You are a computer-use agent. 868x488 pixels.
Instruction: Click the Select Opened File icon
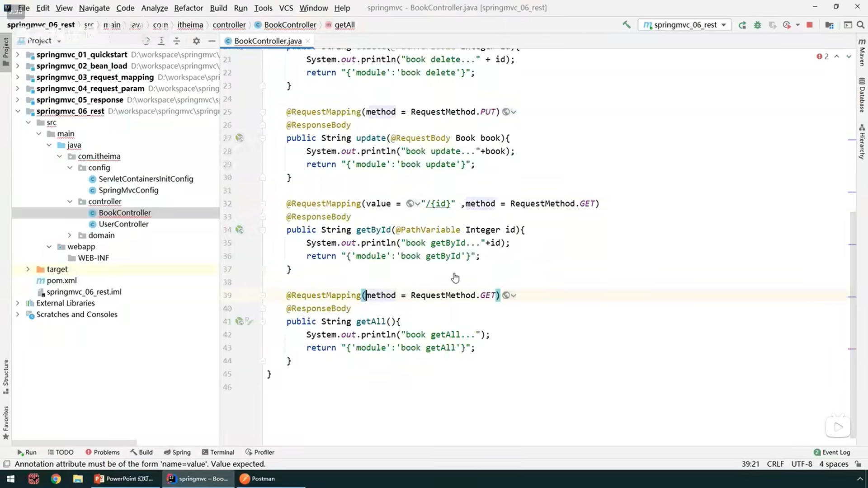(x=146, y=41)
